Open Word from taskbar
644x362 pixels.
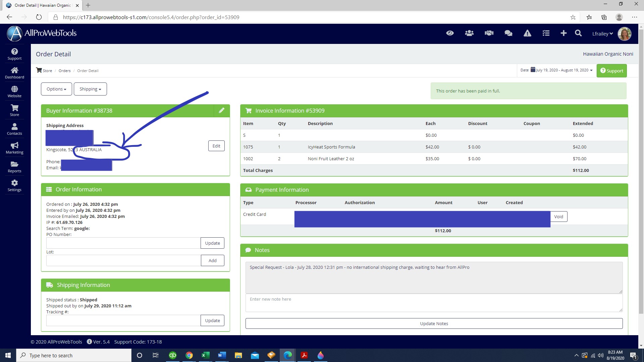pos(222,355)
